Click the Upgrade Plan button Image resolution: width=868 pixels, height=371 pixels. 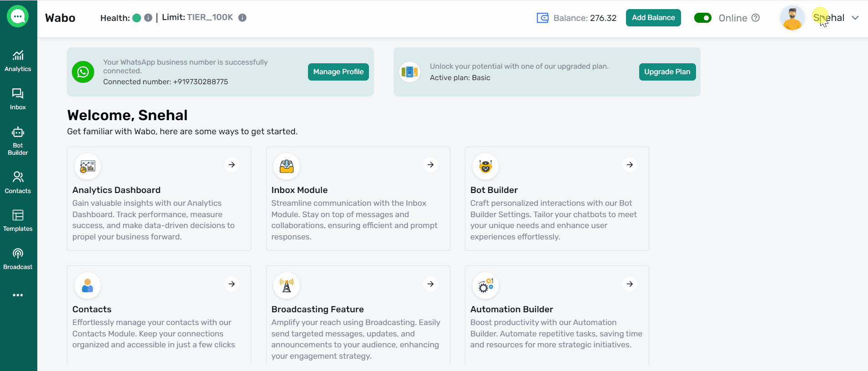(667, 72)
